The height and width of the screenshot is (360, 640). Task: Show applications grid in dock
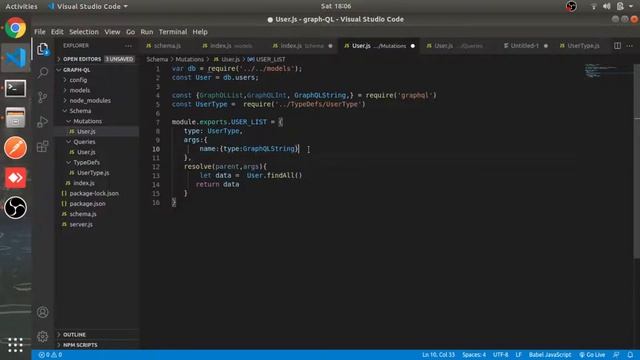pos(16,345)
